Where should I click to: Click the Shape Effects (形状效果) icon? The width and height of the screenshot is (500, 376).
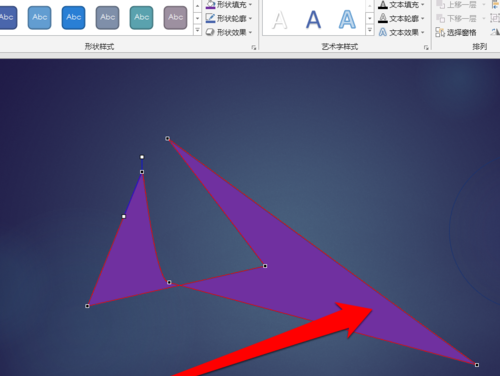[210, 32]
